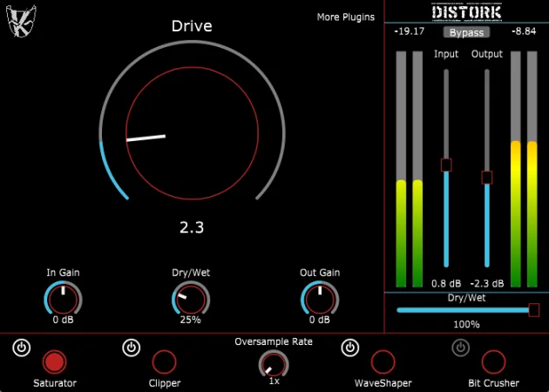
Task: Enable the Bit Crusher power icon
Action: [460, 348]
